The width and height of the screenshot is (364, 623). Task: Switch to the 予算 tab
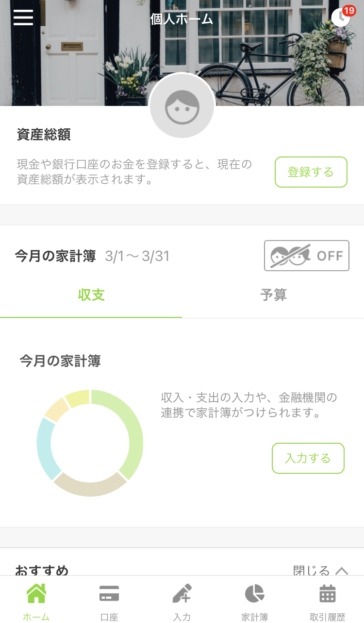click(273, 294)
